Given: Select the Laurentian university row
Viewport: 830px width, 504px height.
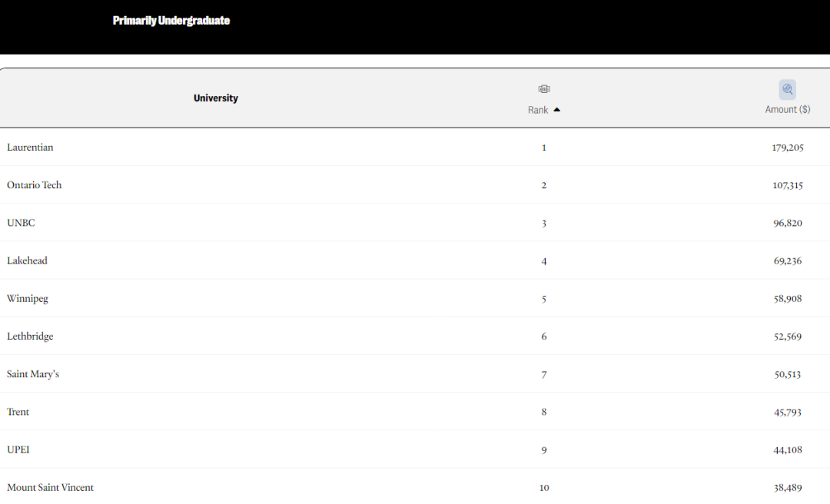Looking at the screenshot, I should click(x=415, y=148).
